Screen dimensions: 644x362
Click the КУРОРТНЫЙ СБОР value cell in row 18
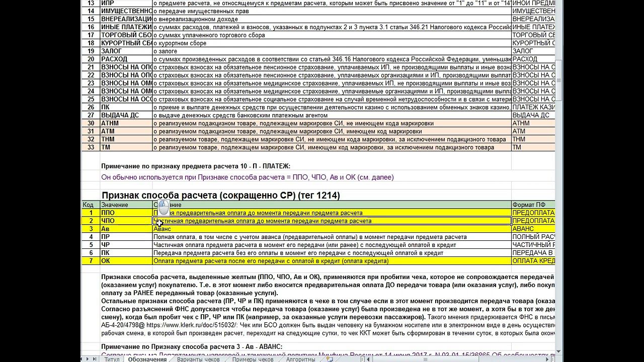(126, 43)
